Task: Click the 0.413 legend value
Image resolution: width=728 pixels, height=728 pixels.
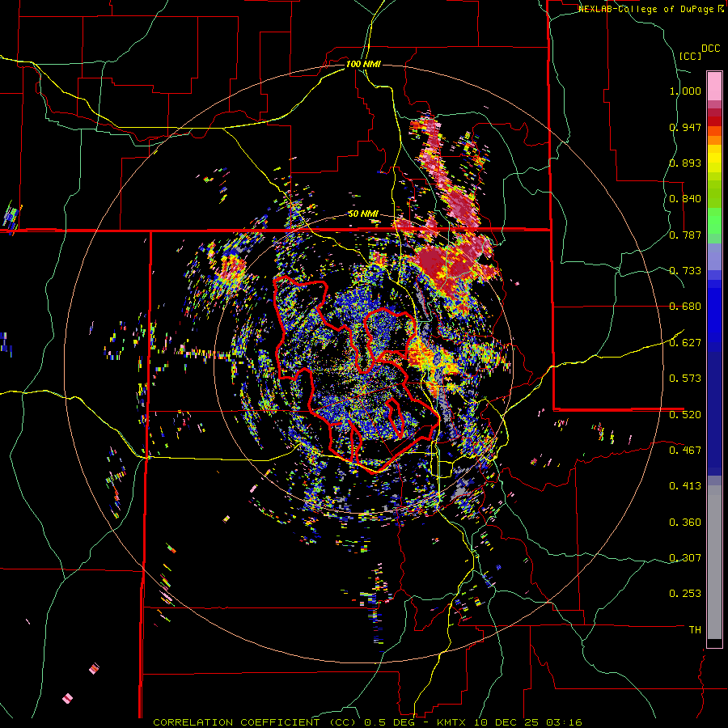Action: (x=685, y=486)
